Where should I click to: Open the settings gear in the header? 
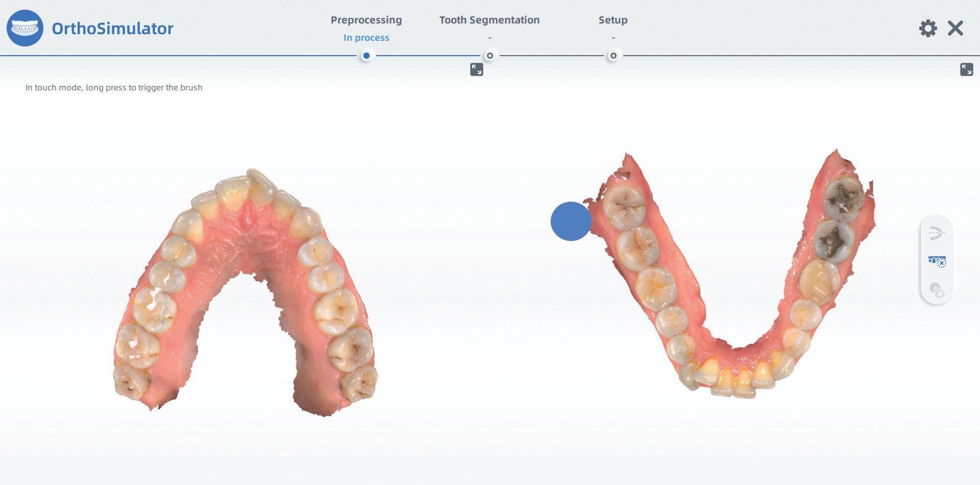[x=928, y=28]
